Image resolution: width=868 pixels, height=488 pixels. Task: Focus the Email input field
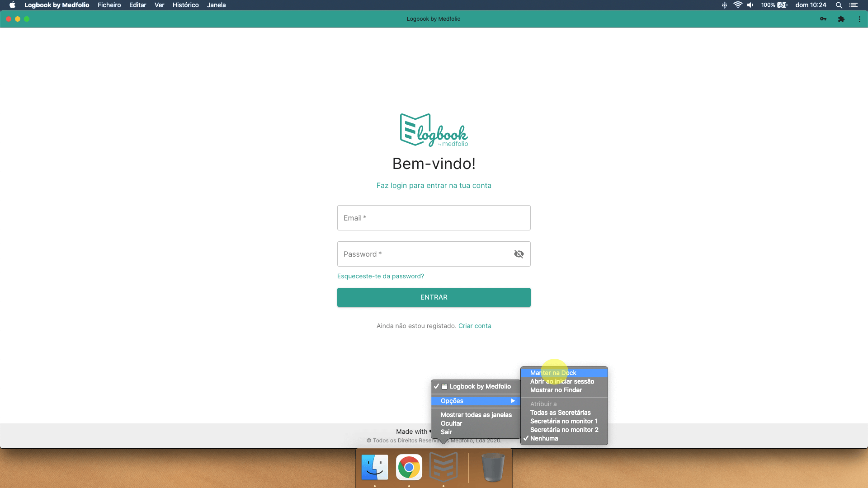(434, 218)
